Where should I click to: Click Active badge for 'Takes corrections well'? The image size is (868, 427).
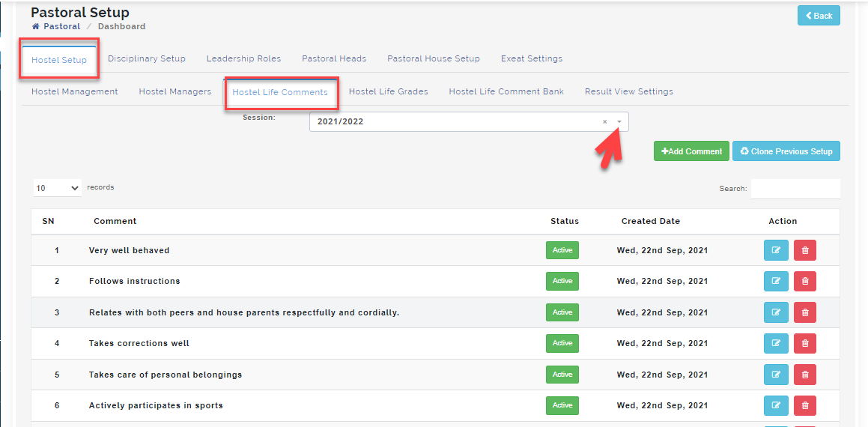click(x=562, y=343)
